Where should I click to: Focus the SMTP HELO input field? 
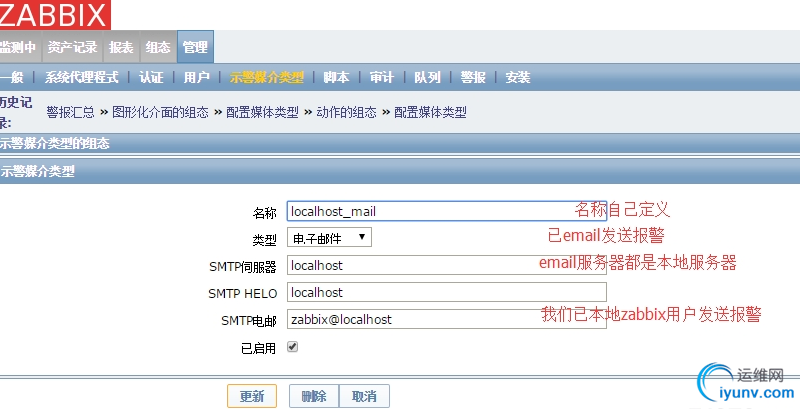(446, 292)
